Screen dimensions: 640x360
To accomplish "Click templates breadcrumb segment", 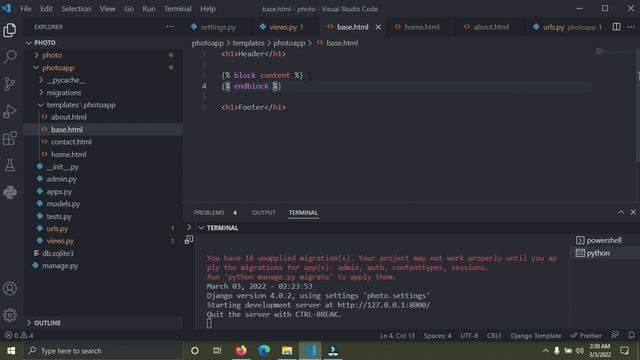I will click(248, 43).
